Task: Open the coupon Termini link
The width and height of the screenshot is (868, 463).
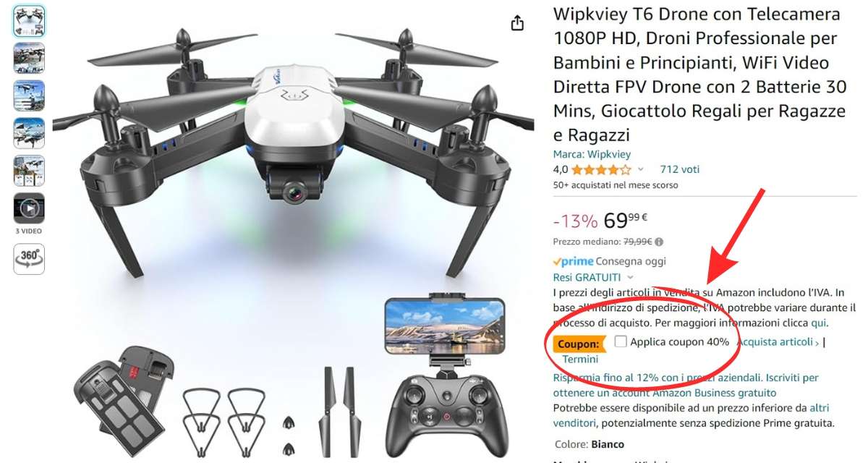Action: (580, 359)
